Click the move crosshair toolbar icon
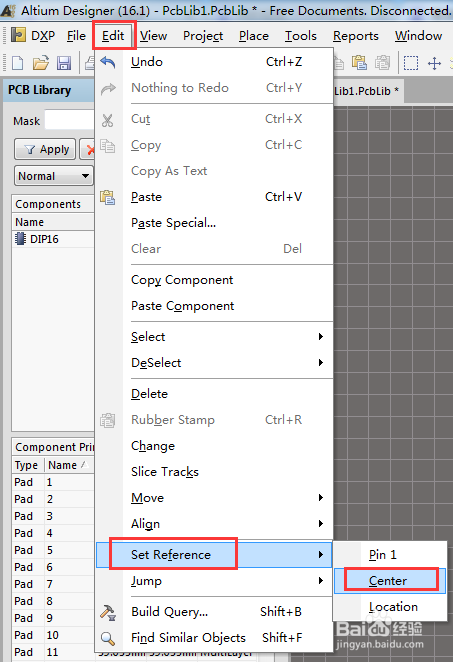Viewport: 453px width, 662px height. click(x=434, y=63)
